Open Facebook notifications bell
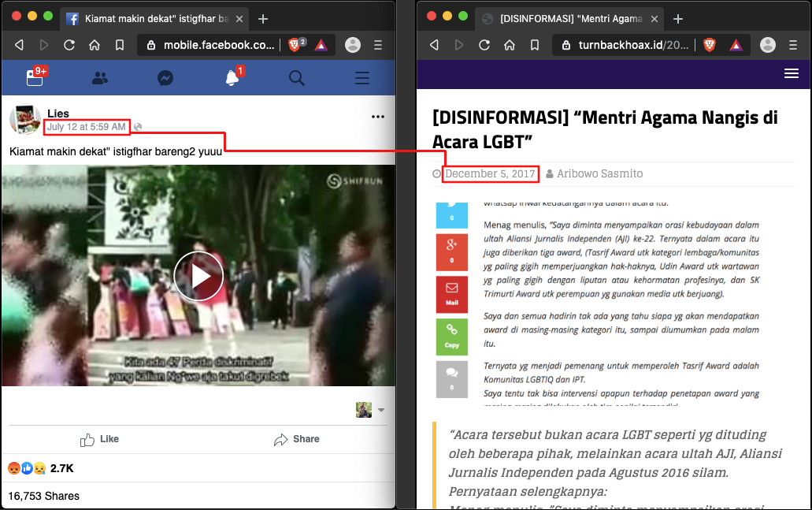The height and width of the screenshot is (510, 812). (x=232, y=78)
